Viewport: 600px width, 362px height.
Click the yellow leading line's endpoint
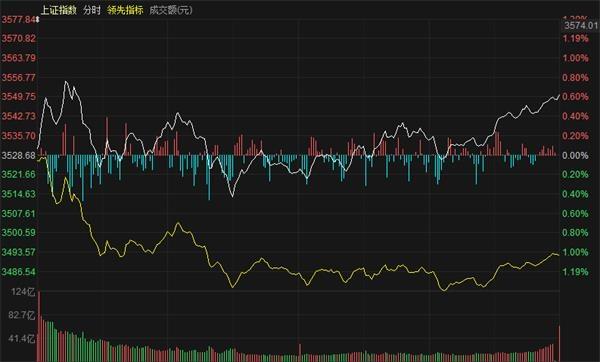pyautogui.click(x=559, y=255)
